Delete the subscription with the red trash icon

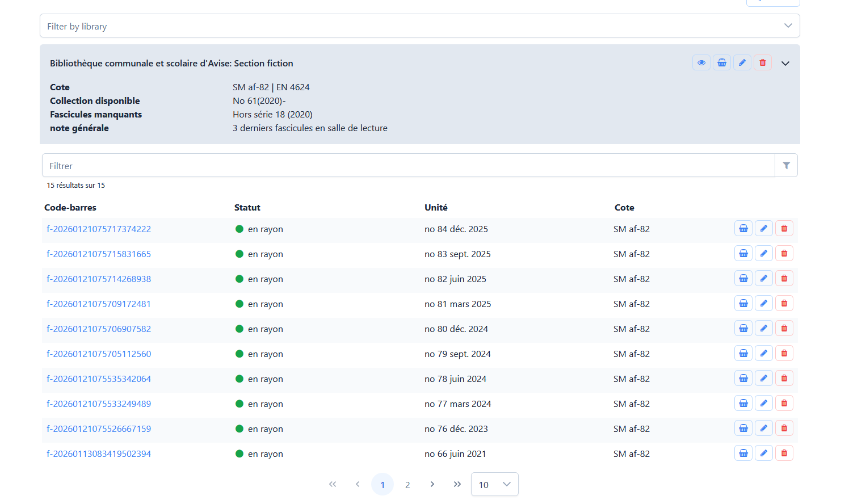tap(763, 62)
